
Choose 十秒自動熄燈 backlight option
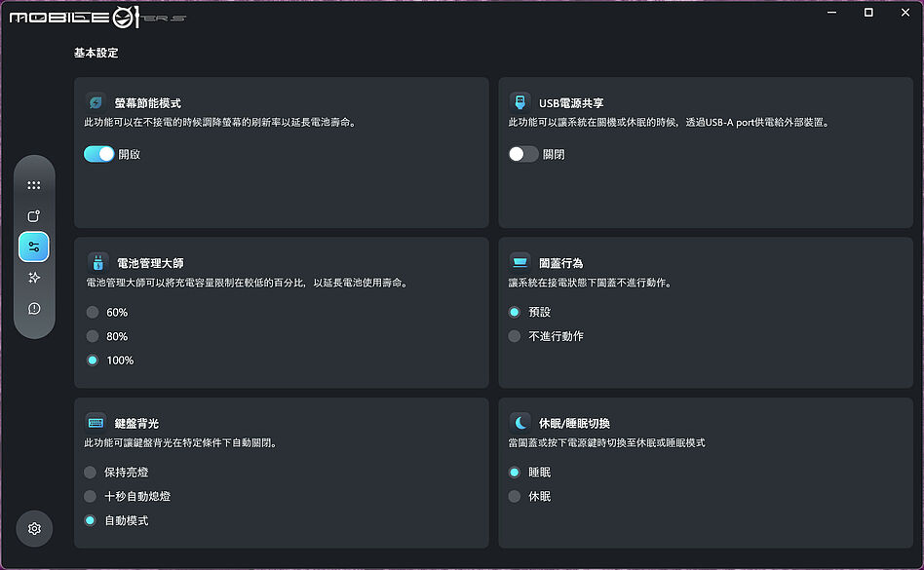91,497
